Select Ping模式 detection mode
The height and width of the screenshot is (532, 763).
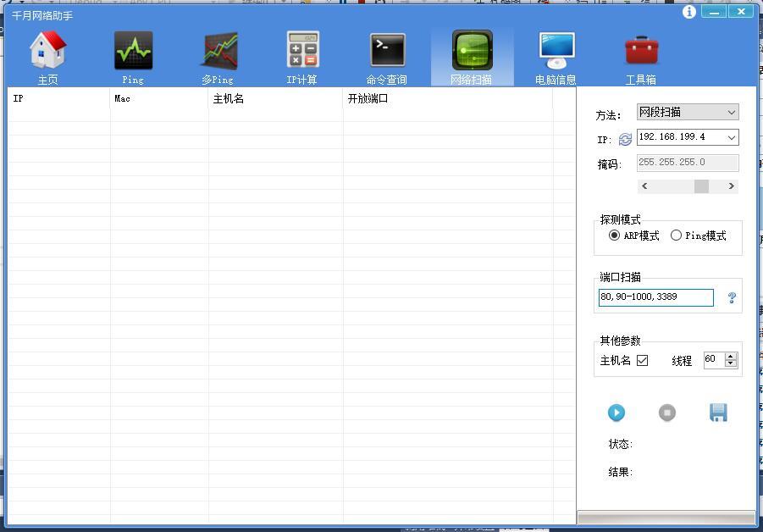(x=676, y=236)
